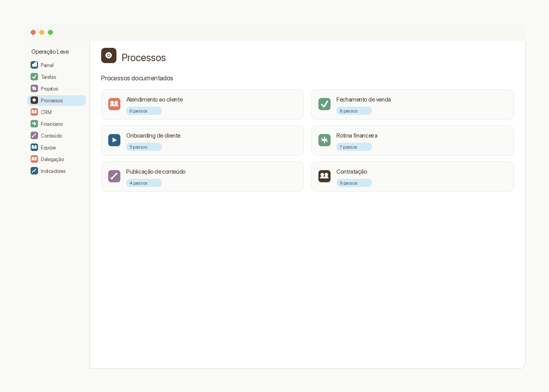Click the 6 passos badge
Viewport: 549px width, 392px height.
pos(144,111)
